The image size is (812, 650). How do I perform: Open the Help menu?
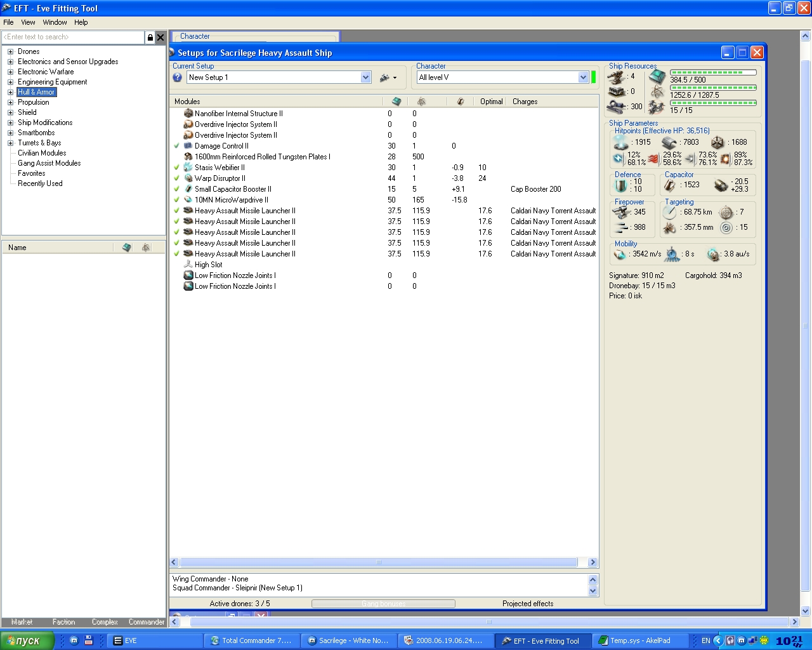point(81,22)
